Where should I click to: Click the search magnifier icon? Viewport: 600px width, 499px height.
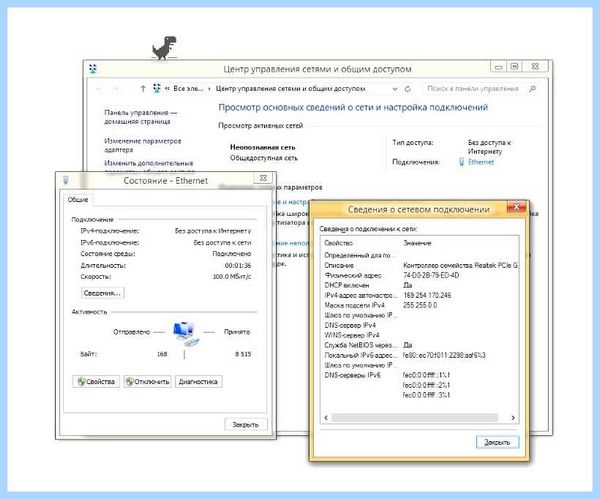pyautogui.click(x=532, y=89)
